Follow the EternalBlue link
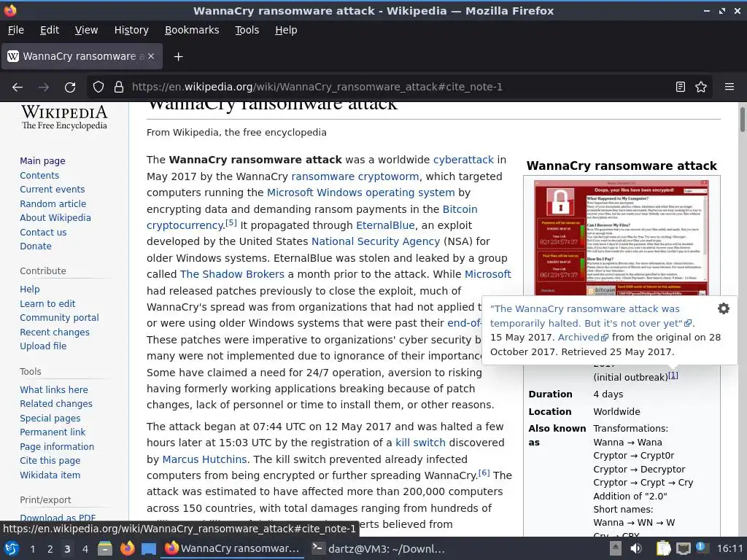 point(385,225)
